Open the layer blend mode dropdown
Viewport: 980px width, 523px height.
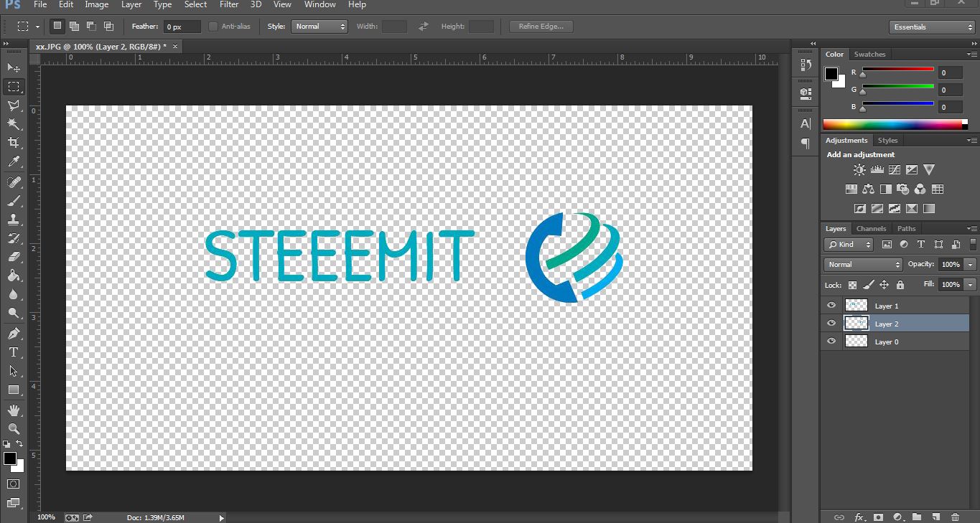click(x=864, y=265)
